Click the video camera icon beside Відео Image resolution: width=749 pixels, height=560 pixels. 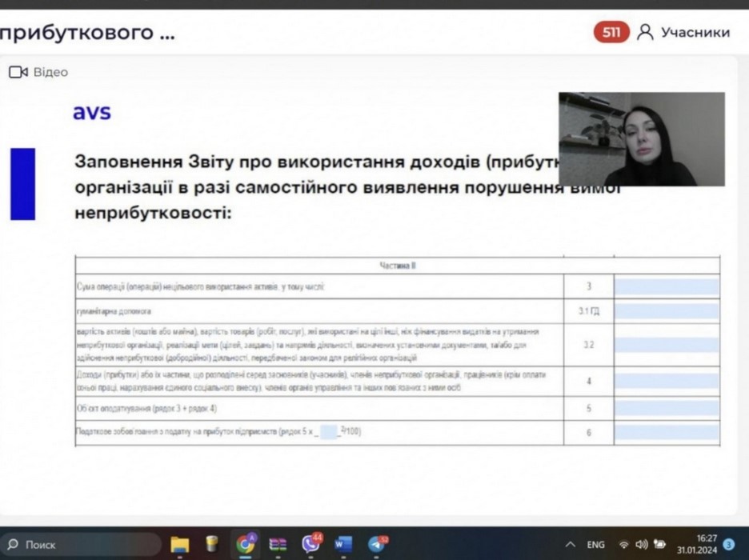point(18,72)
